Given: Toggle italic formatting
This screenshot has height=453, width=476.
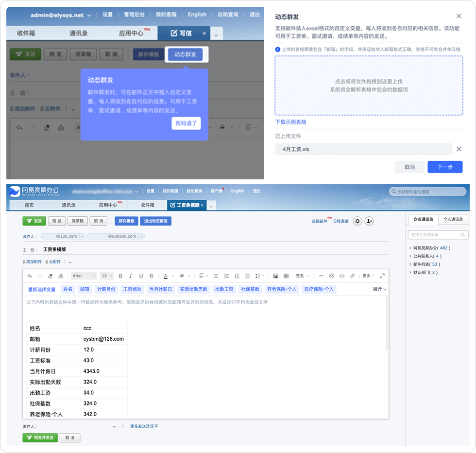Looking at the screenshot, I should pos(130,276).
